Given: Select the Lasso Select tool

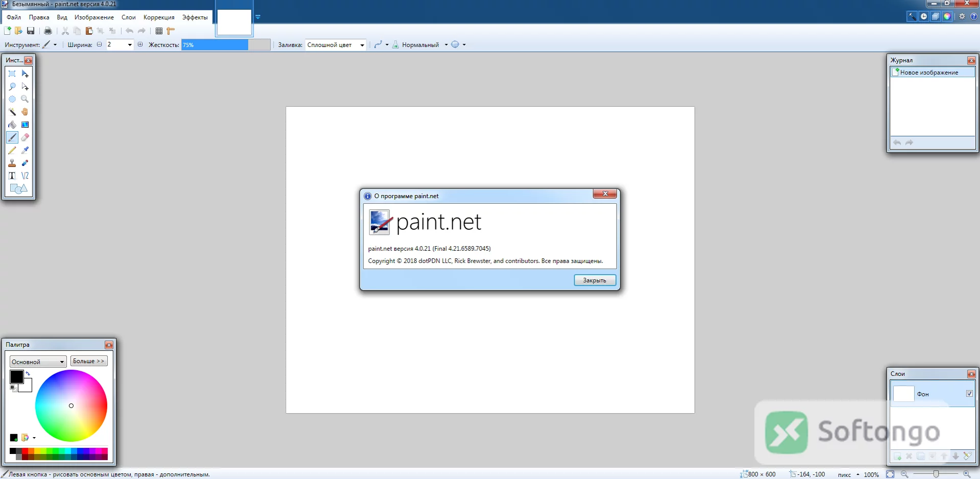Looking at the screenshot, I should click(x=12, y=87).
